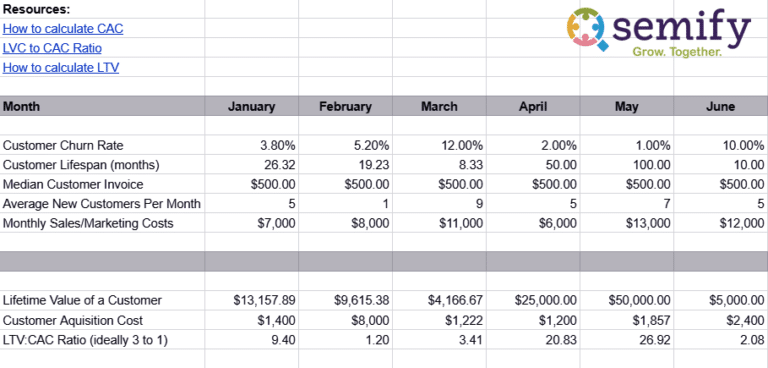Open the How to calculate LTV link
The image size is (768, 368).
tap(61, 68)
